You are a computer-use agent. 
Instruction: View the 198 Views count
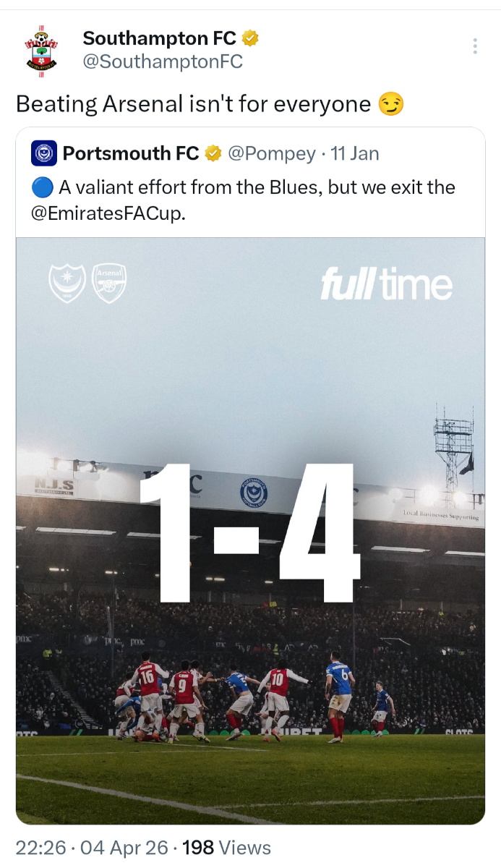pyautogui.click(x=226, y=847)
